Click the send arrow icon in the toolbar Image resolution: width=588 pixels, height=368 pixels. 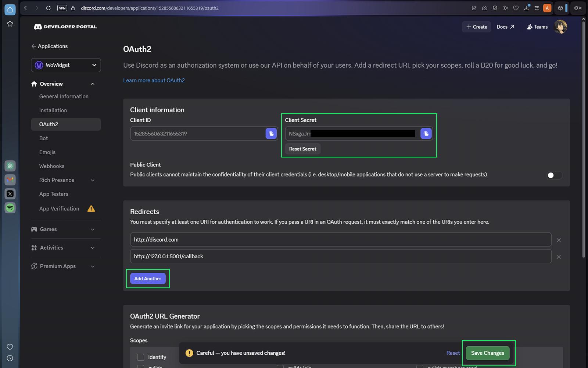tap(506, 8)
